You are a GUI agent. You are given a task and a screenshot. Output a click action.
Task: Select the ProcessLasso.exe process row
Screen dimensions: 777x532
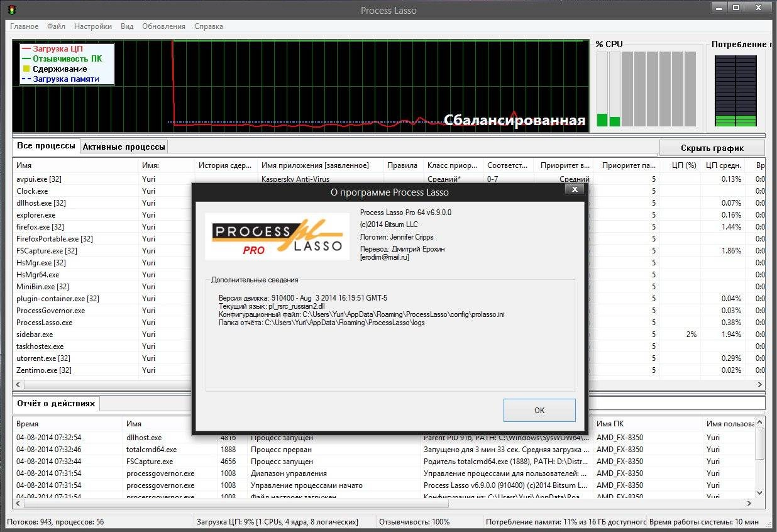click(44, 323)
